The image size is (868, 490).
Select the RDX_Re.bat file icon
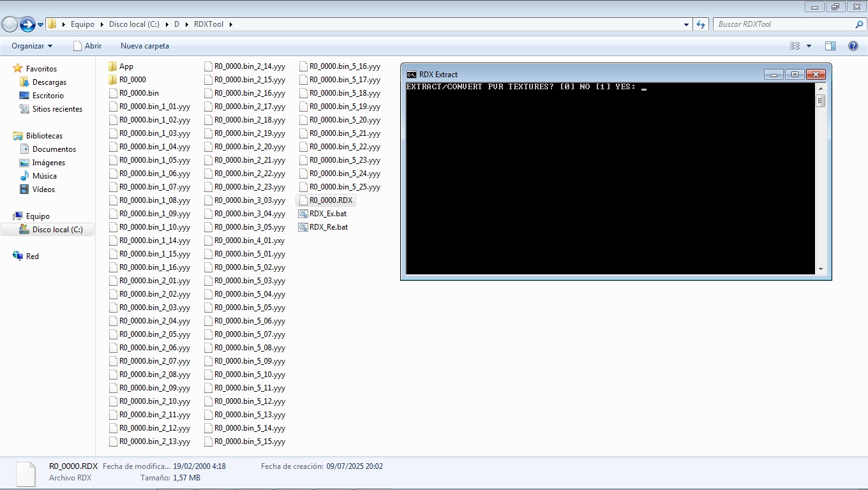303,227
